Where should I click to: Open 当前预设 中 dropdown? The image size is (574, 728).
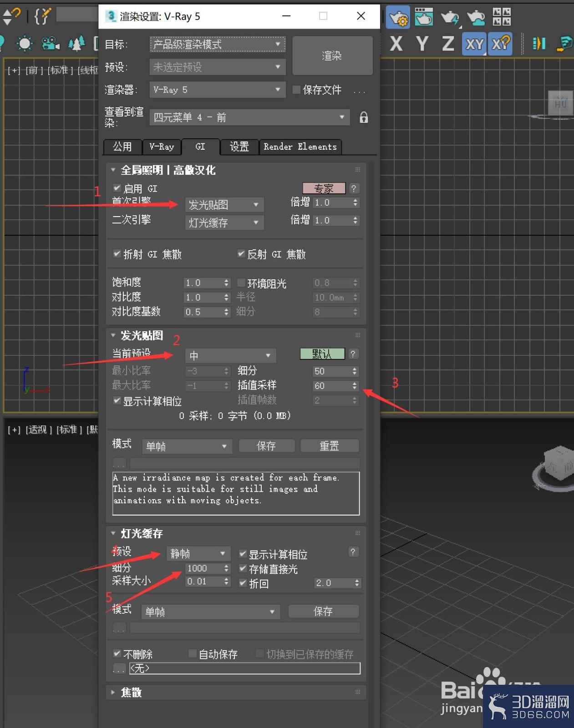[x=231, y=355]
